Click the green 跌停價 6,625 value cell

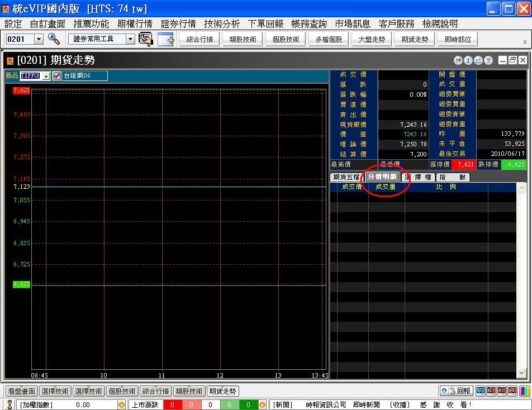click(514, 164)
